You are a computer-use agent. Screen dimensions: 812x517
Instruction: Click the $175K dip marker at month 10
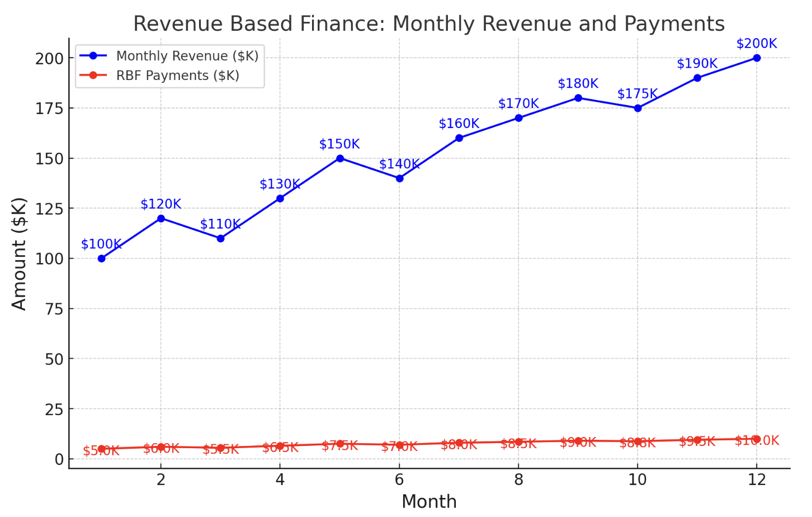tap(637, 107)
